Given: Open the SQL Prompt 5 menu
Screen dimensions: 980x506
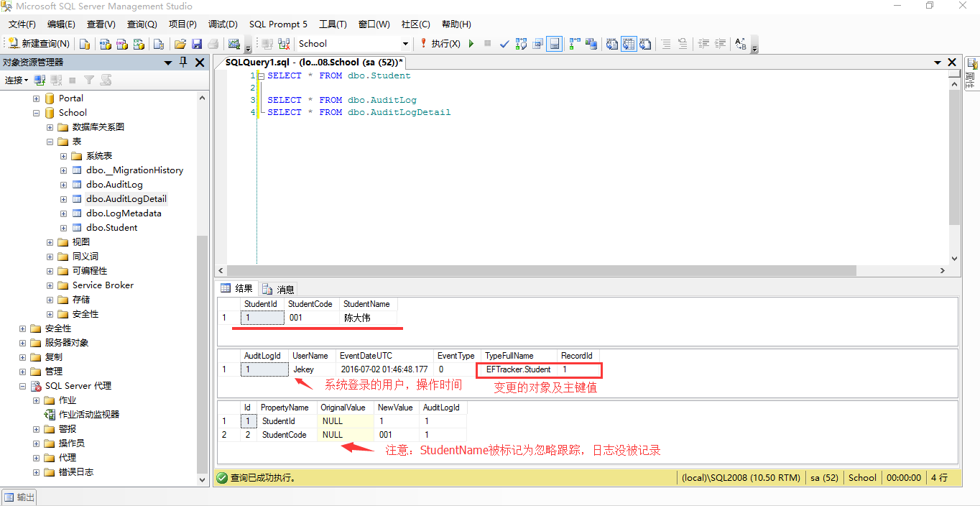Looking at the screenshot, I should (278, 24).
